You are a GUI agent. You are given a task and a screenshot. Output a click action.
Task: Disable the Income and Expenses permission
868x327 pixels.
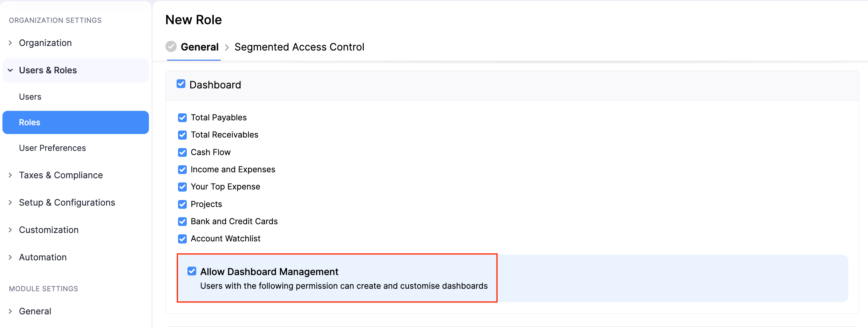tap(182, 169)
